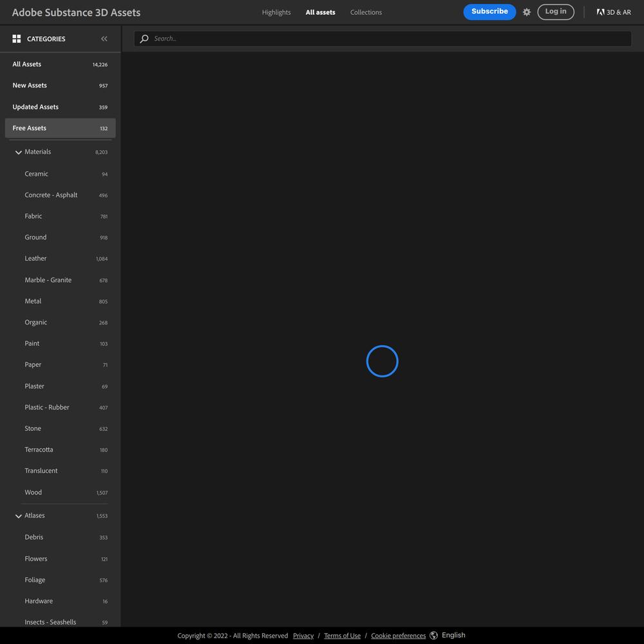The width and height of the screenshot is (644, 644).
Task: Select Marble - Granite subcategory
Action: pyautogui.click(x=60, y=280)
